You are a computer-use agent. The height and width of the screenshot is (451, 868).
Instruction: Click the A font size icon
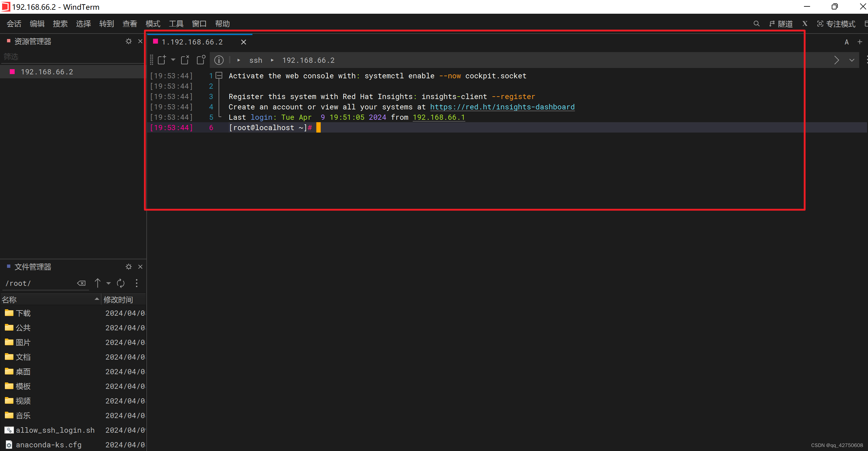(846, 42)
